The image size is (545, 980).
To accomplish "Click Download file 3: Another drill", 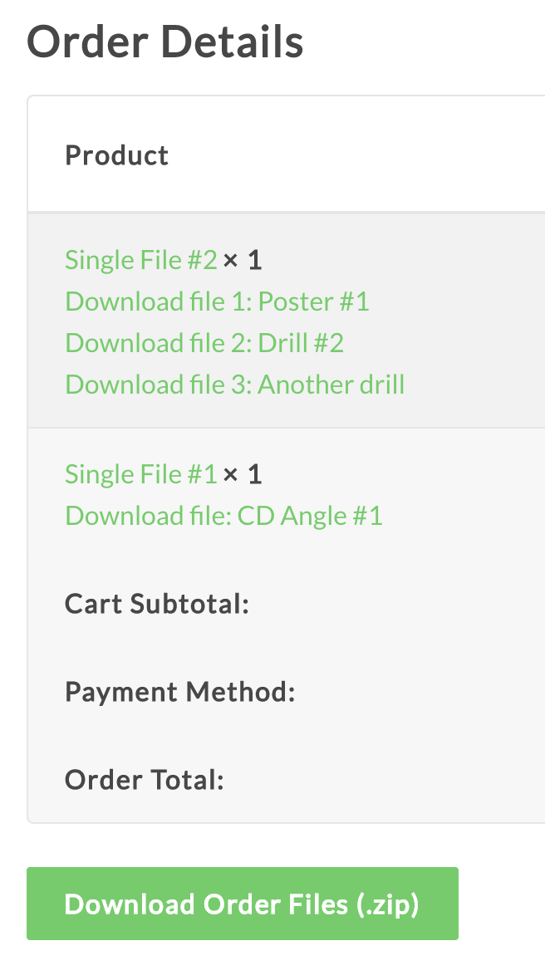I will point(234,385).
